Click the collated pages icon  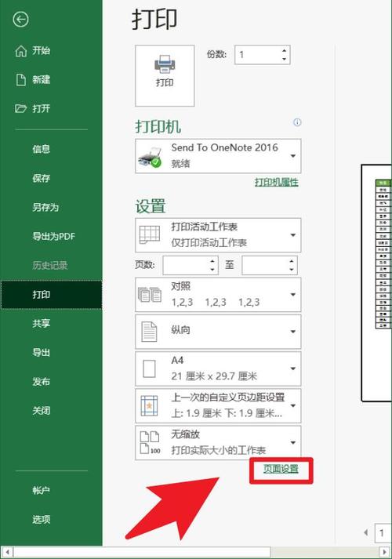click(x=149, y=295)
